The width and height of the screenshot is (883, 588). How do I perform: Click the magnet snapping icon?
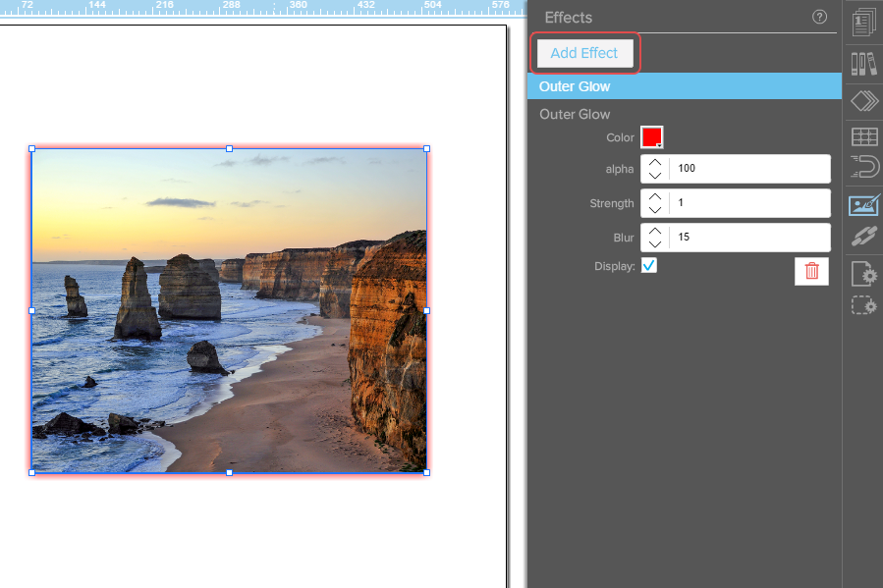[863, 168]
